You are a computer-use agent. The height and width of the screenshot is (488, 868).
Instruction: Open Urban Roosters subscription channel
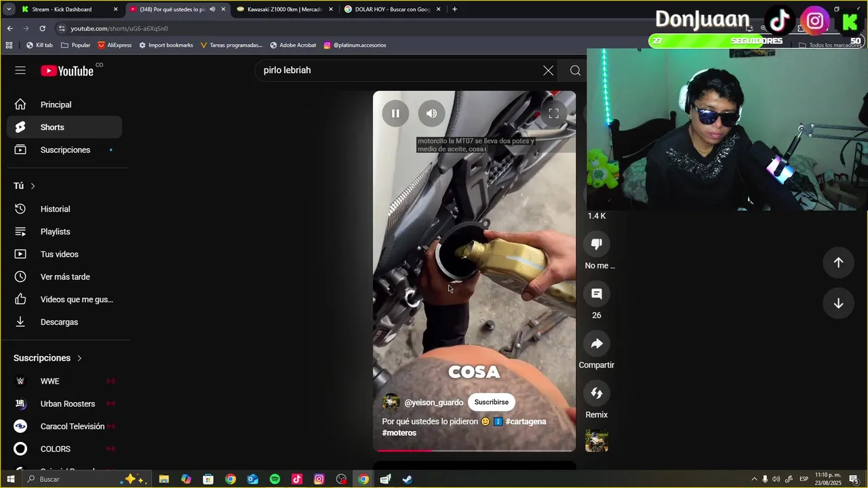click(64, 404)
